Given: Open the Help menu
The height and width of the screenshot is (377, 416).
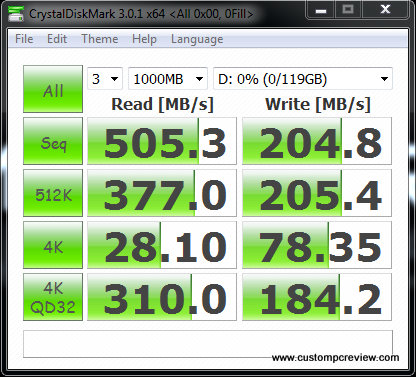Looking at the screenshot, I should [x=144, y=39].
